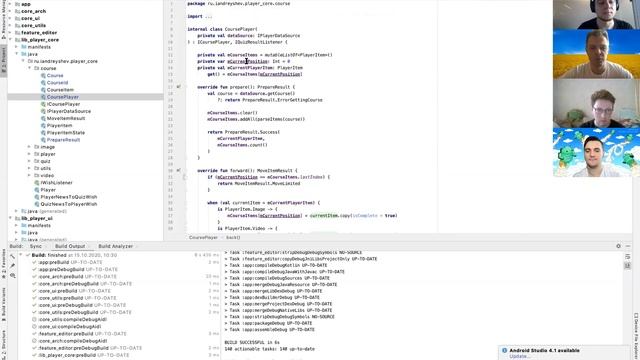Click the mCurrentPosition variable declaration
The height and width of the screenshot is (360, 640).
click(x=247, y=61)
